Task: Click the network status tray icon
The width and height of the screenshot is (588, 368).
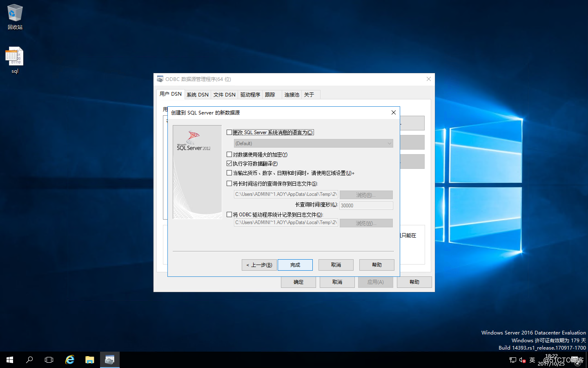Action: (x=513, y=360)
